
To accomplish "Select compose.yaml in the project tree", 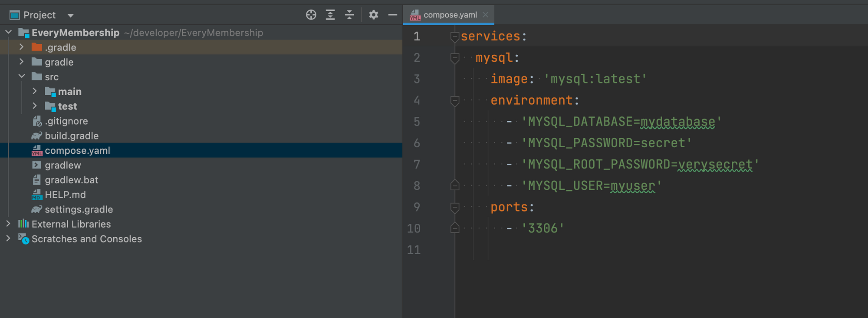I will [77, 150].
